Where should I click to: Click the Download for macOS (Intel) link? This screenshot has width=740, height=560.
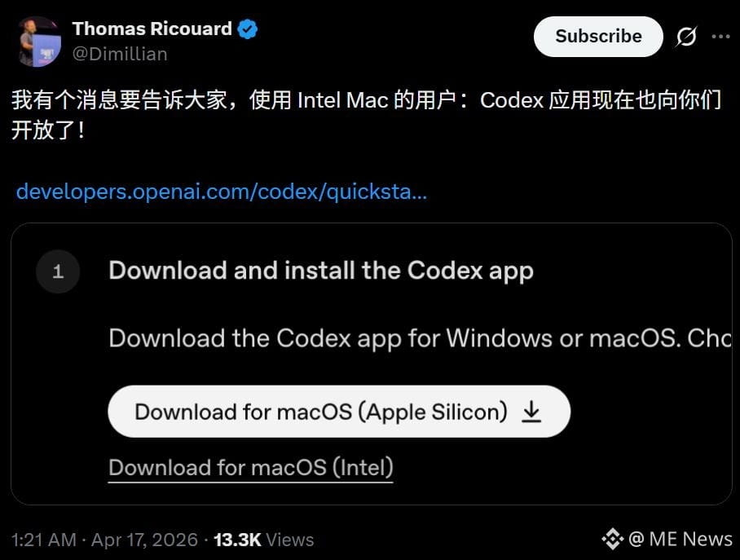pos(250,468)
